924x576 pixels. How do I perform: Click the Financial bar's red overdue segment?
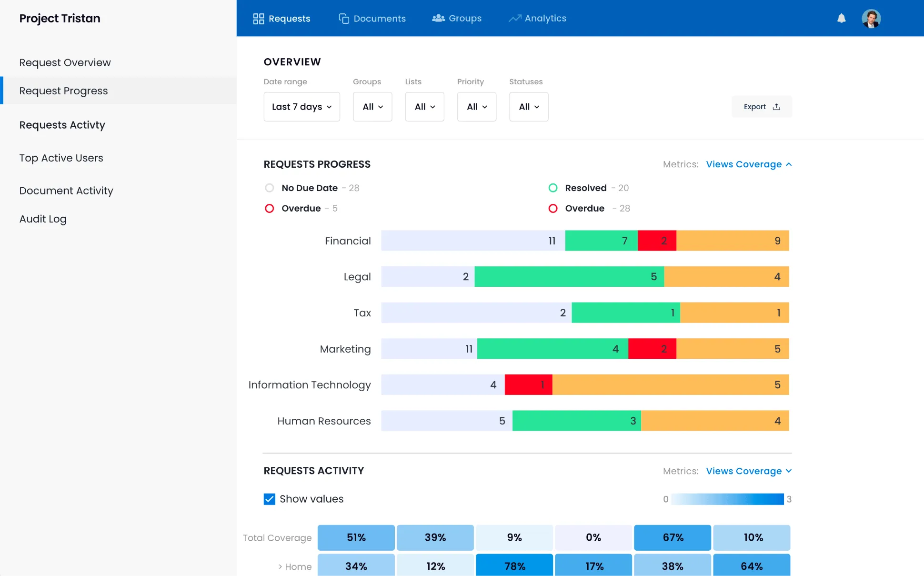click(x=657, y=241)
